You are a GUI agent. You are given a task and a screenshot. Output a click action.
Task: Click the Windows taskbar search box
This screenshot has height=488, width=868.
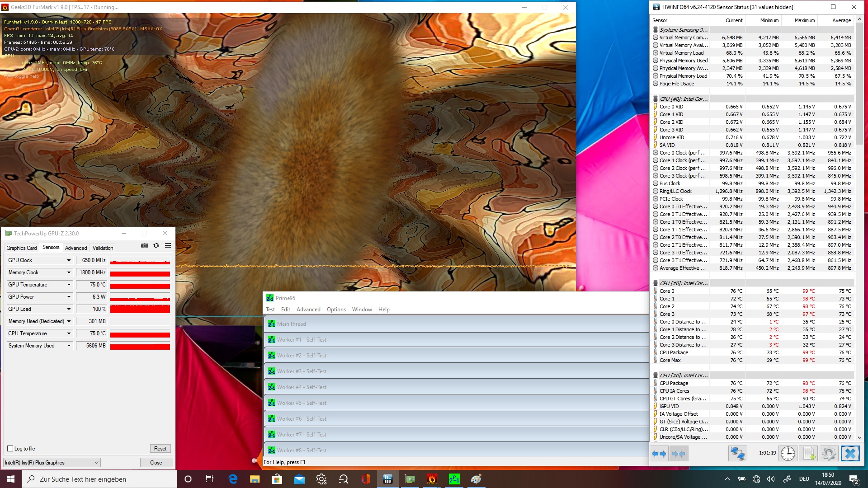coord(99,479)
